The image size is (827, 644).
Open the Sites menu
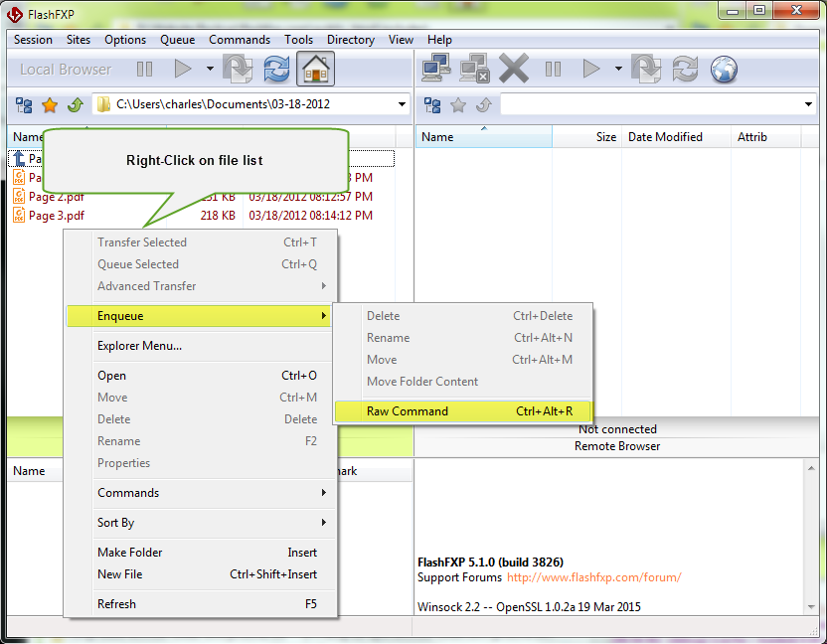coord(79,40)
